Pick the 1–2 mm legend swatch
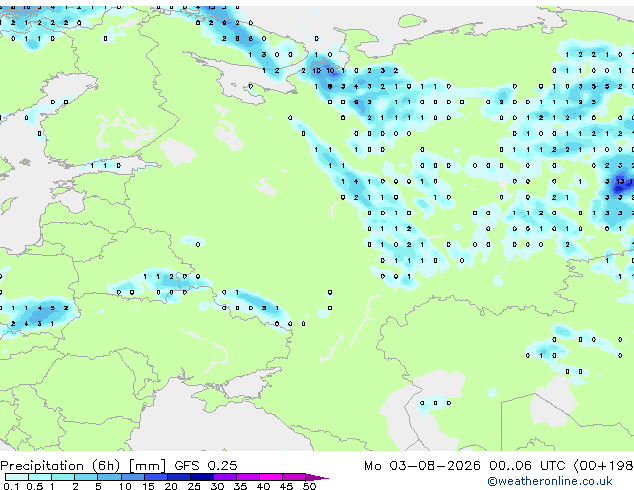This screenshot has height=490, width=634. tap(63, 477)
